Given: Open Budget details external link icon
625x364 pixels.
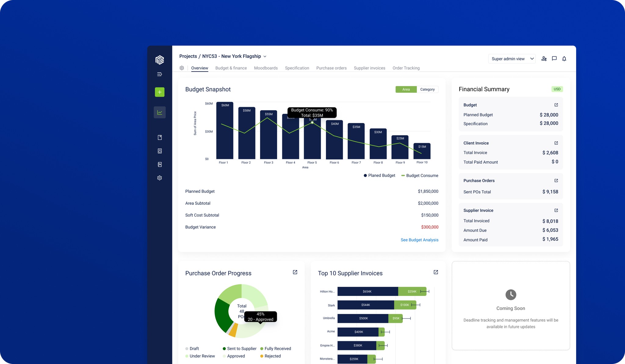Looking at the screenshot, I should coord(556,105).
